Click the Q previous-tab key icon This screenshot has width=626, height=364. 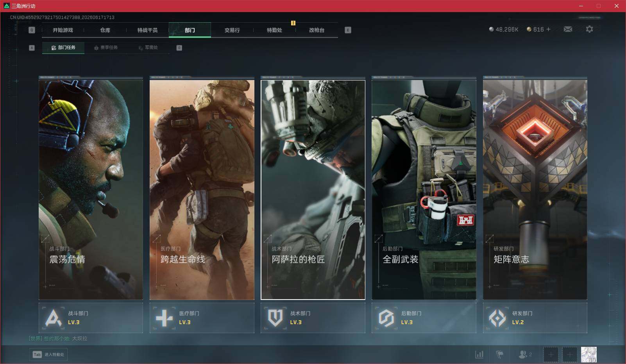(x=32, y=30)
